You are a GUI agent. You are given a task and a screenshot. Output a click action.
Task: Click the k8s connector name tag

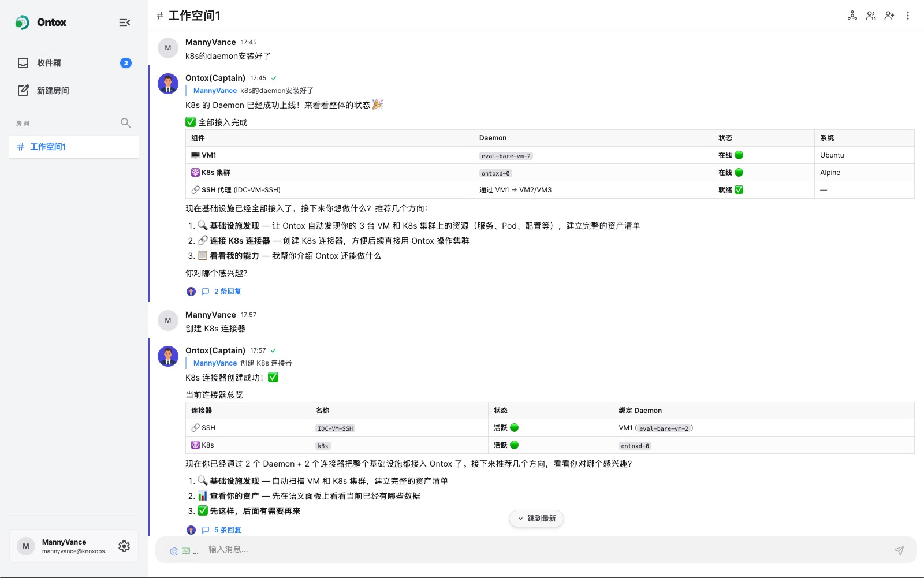click(x=323, y=446)
